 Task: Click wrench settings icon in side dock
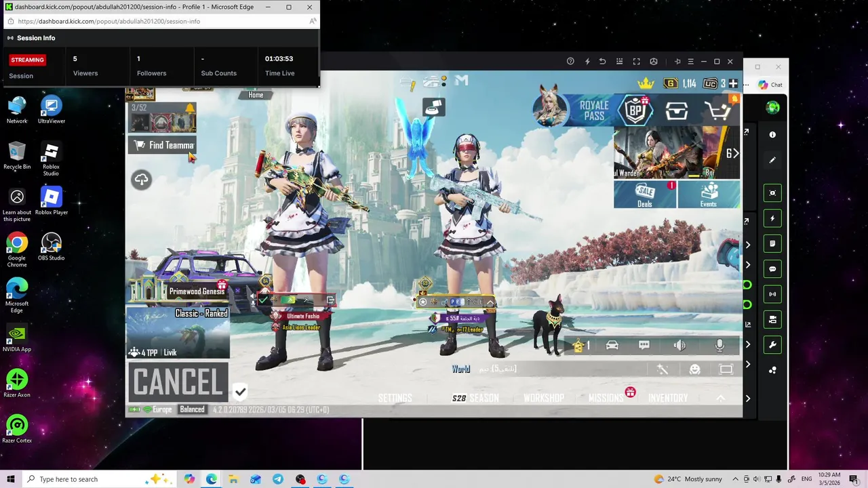tap(772, 344)
